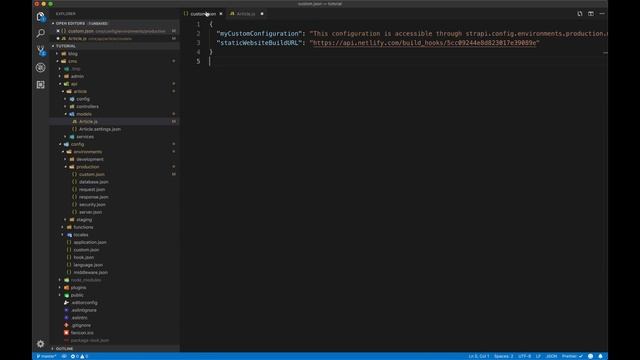Viewport: 640px width, 360px height.
Task: Open security.json file
Action: [x=92, y=204]
